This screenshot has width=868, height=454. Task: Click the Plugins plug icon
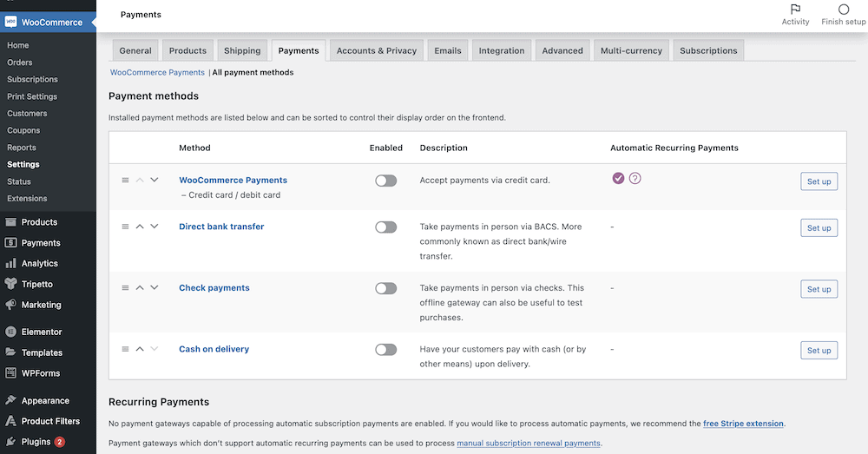coord(10,441)
